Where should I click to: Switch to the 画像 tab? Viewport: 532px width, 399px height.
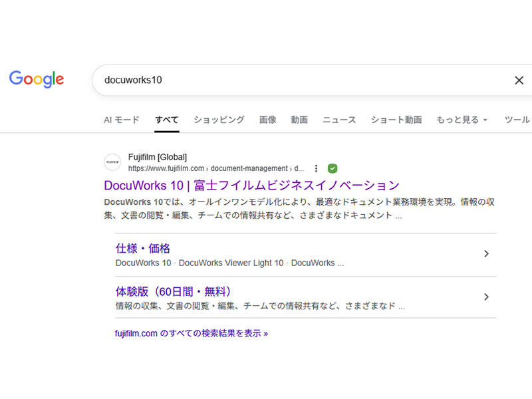point(268,120)
